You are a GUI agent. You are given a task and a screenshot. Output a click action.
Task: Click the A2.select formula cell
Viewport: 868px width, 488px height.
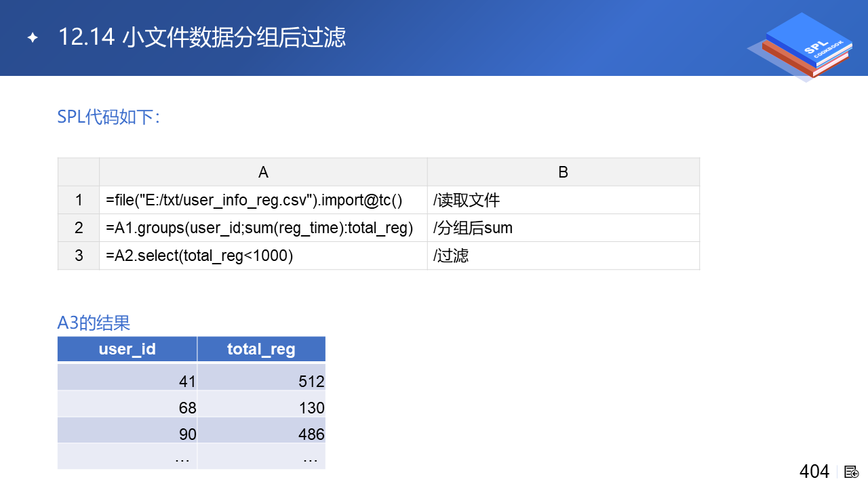click(199, 256)
